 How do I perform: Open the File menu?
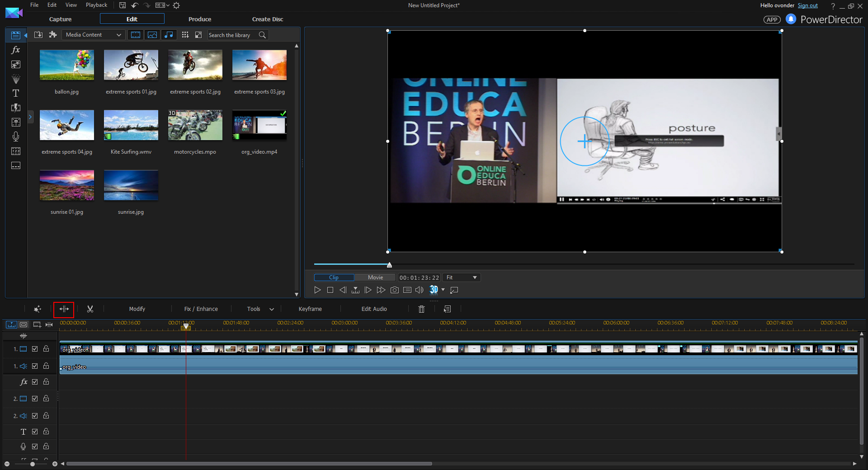tap(34, 5)
